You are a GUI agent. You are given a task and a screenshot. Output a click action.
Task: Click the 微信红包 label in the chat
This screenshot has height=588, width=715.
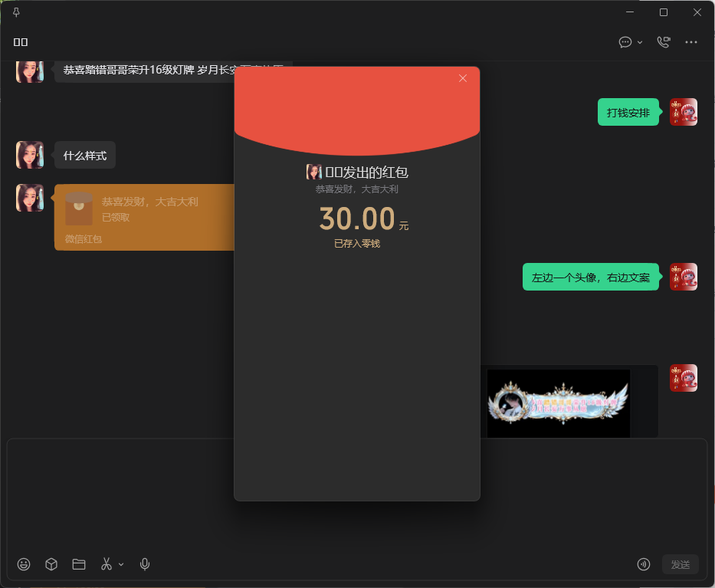pyautogui.click(x=83, y=239)
